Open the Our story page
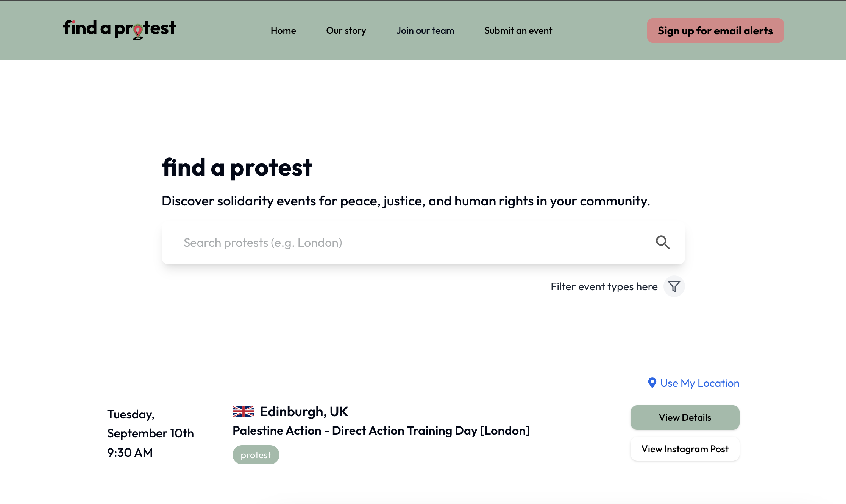The height and width of the screenshot is (504, 846). (x=346, y=30)
